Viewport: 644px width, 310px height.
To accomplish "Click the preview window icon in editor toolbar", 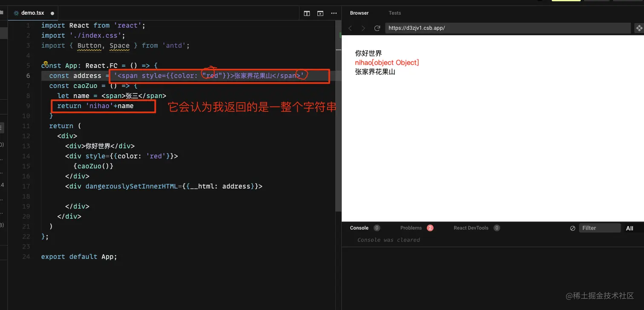I will pyautogui.click(x=320, y=13).
